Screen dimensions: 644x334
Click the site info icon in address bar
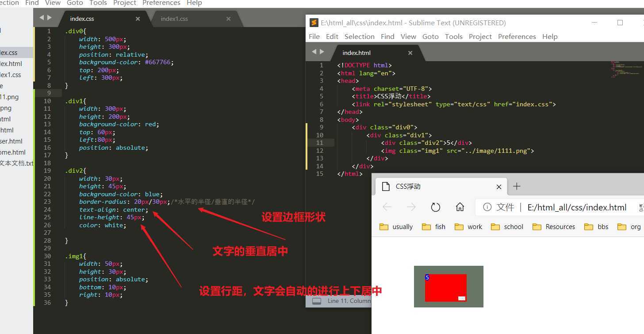pyautogui.click(x=487, y=207)
